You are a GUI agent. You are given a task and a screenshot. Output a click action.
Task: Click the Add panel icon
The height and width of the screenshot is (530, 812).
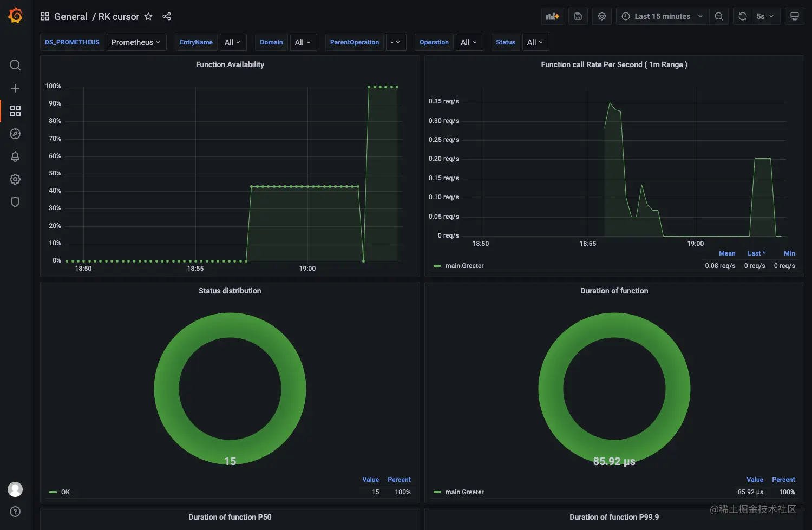[553, 16]
